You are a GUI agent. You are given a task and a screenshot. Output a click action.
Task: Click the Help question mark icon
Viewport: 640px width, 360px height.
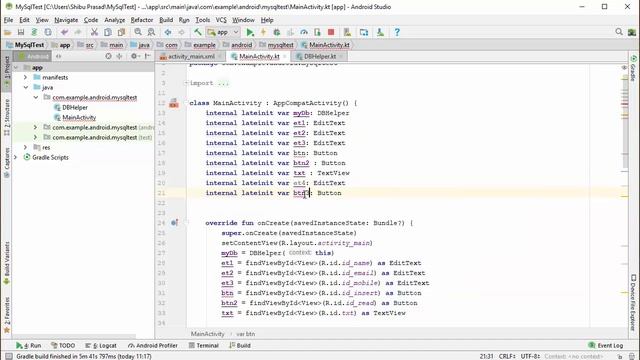tap(397, 32)
